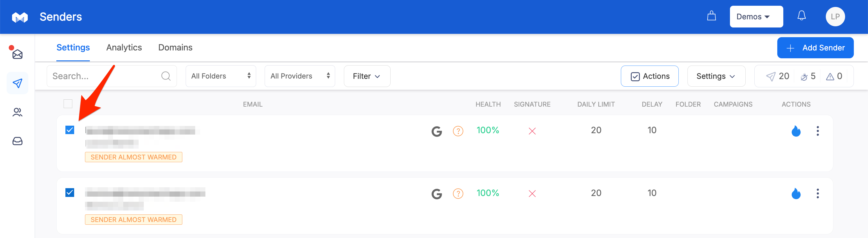868x238 pixels.
Task: Click the Add Sender button
Action: coord(815,48)
